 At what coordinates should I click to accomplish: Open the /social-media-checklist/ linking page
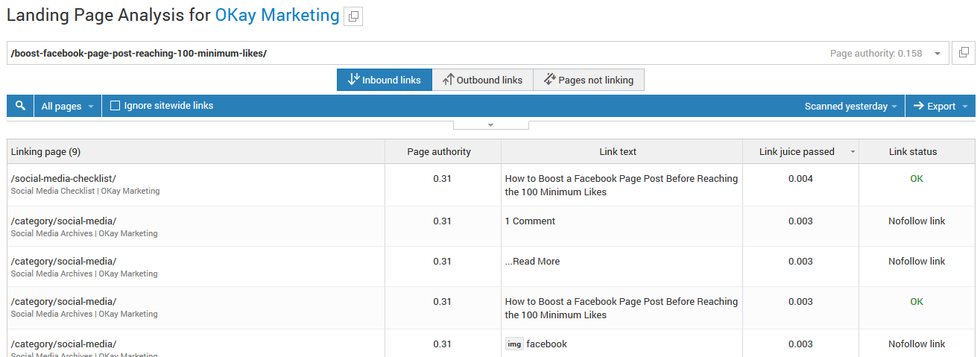click(63, 179)
